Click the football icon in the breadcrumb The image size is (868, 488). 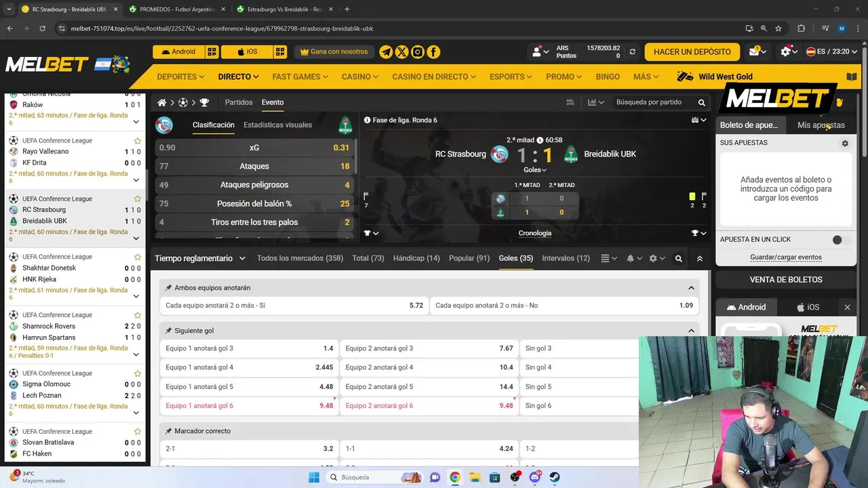point(183,102)
